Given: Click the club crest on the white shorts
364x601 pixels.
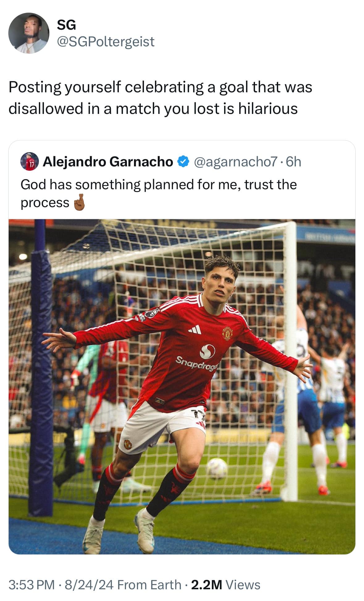Looking at the screenshot, I should pyautogui.click(x=128, y=444).
